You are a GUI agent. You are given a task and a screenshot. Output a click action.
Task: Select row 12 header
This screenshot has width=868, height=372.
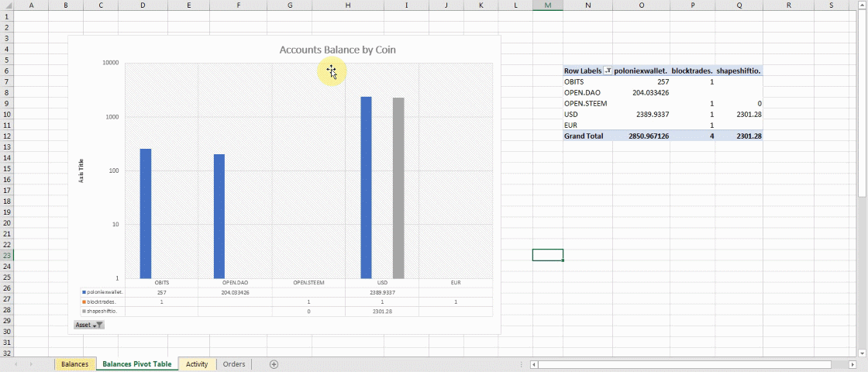(x=6, y=136)
